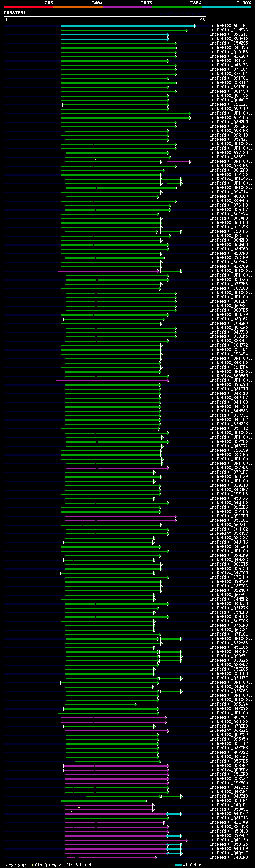Select label UniRef100_Q9LTV0
255x868 pixels.
(229, 96)
